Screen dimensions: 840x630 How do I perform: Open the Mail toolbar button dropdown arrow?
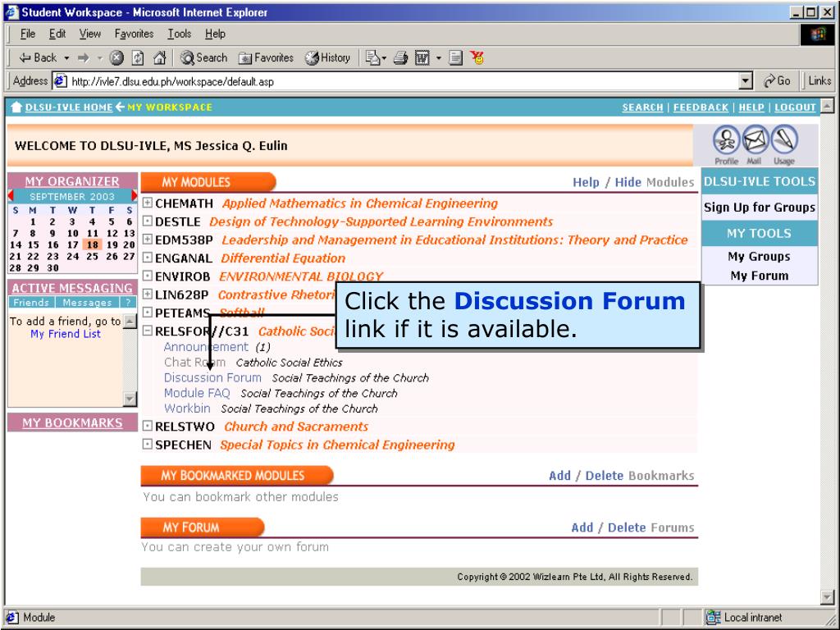[x=384, y=58]
